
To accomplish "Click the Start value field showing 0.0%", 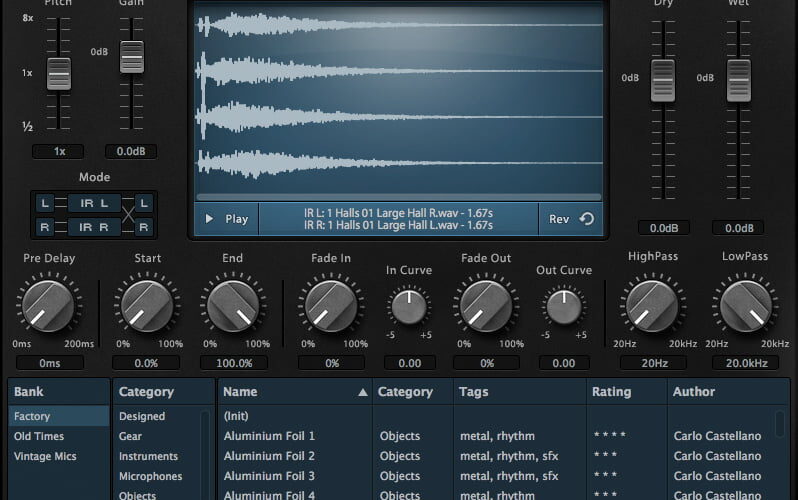I will click(146, 363).
